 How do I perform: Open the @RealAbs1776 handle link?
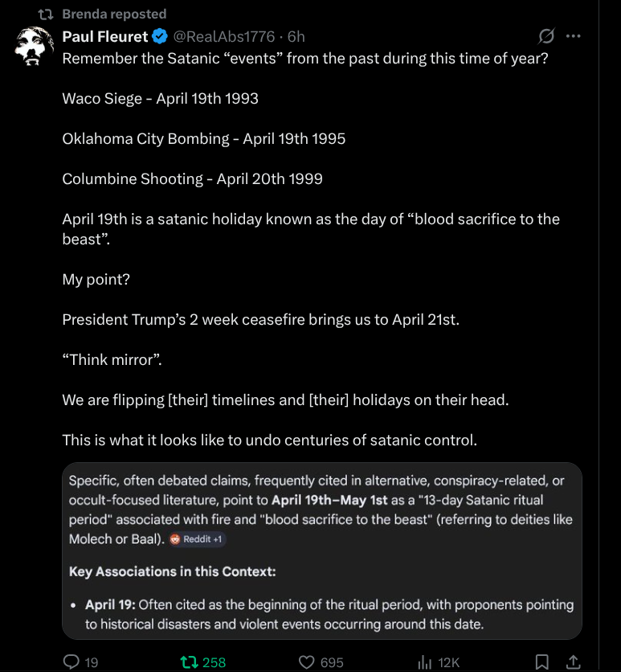click(225, 36)
